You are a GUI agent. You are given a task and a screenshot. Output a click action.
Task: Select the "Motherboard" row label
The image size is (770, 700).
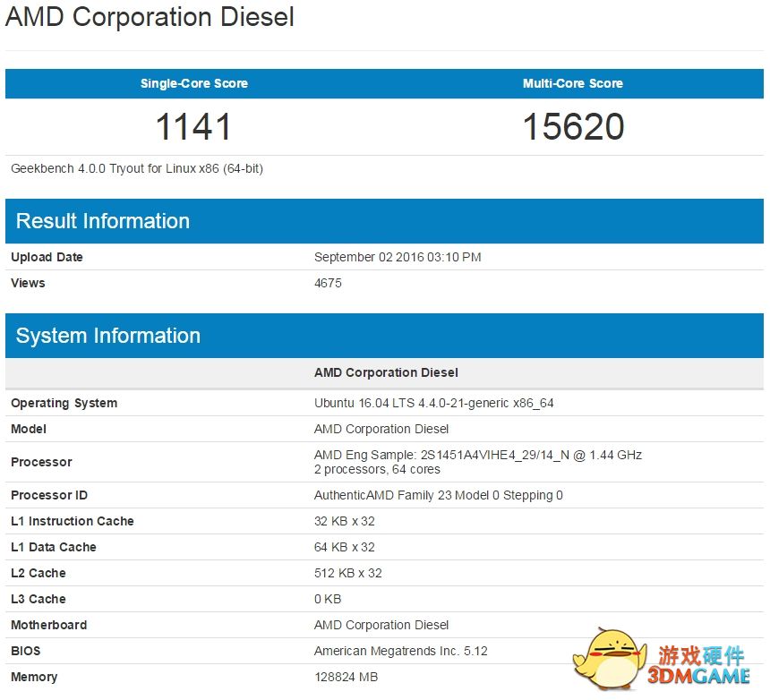pyautogui.click(x=48, y=625)
